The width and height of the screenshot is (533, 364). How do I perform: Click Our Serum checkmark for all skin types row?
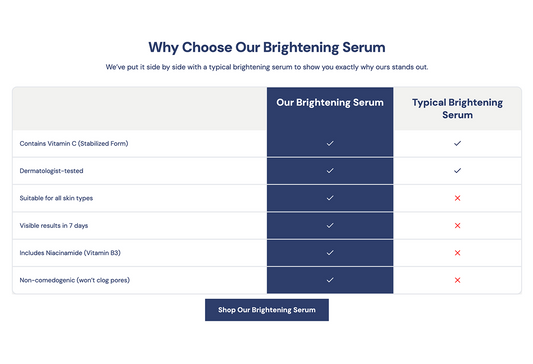coord(330,198)
